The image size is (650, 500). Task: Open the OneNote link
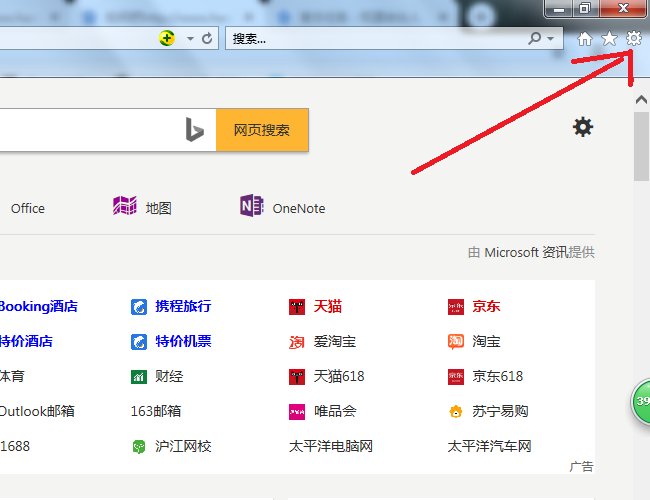[x=299, y=209]
